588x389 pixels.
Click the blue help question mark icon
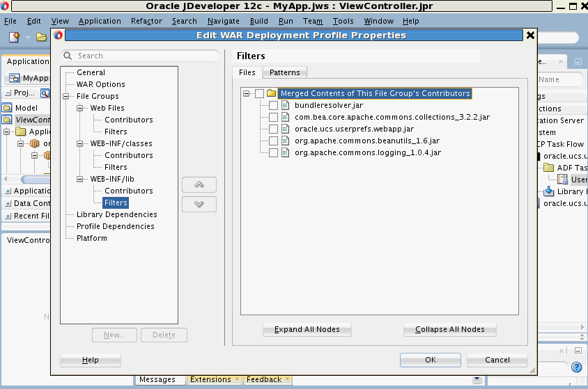coord(576,367)
